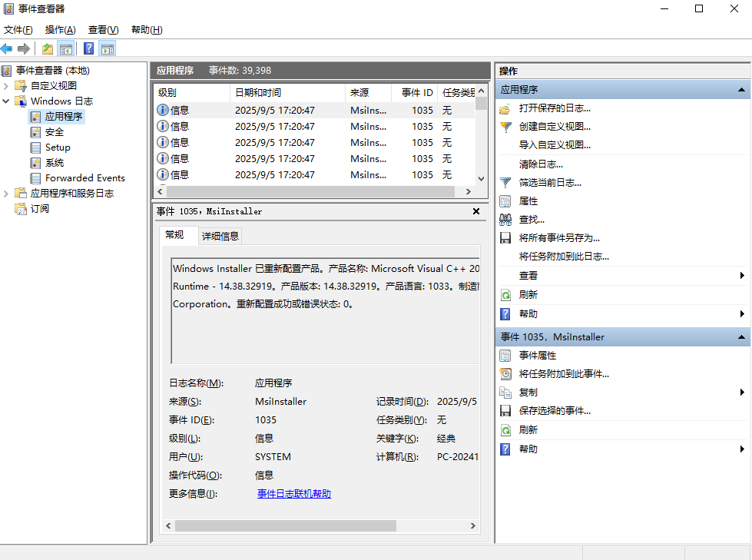Click the 刷新 icon under 应用程序 actions
Viewport: 752px width, 560px height.
pyautogui.click(x=505, y=295)
